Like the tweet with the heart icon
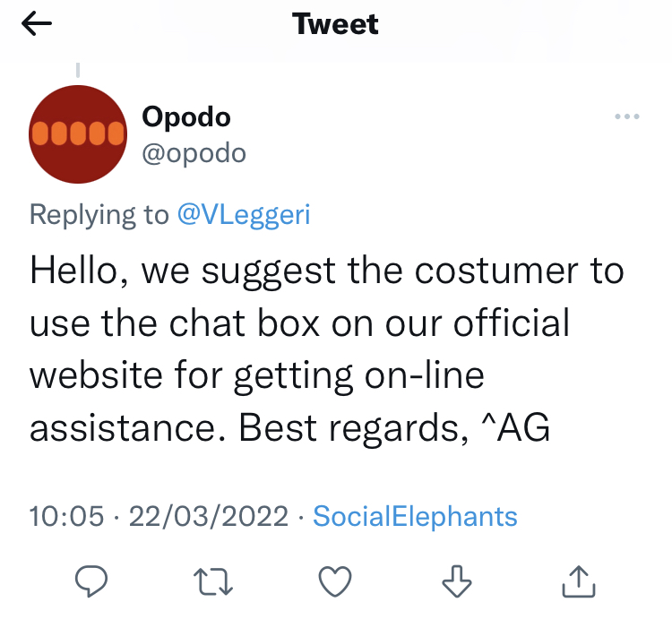 (x=335, y=582)
